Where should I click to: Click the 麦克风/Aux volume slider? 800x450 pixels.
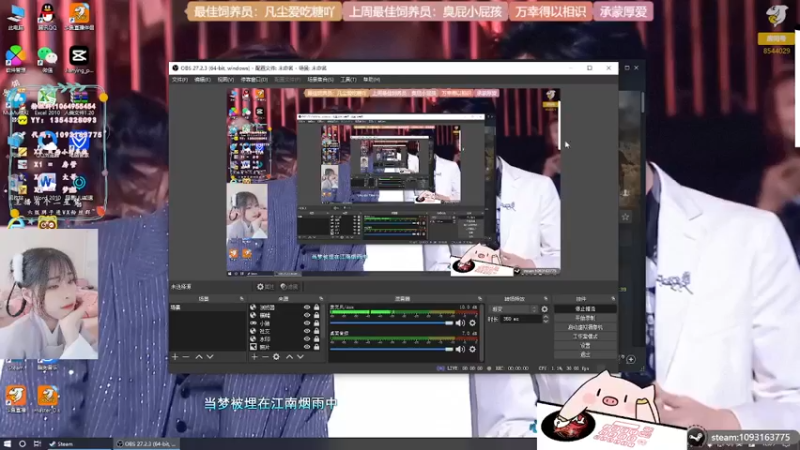(x=391, y=323)
